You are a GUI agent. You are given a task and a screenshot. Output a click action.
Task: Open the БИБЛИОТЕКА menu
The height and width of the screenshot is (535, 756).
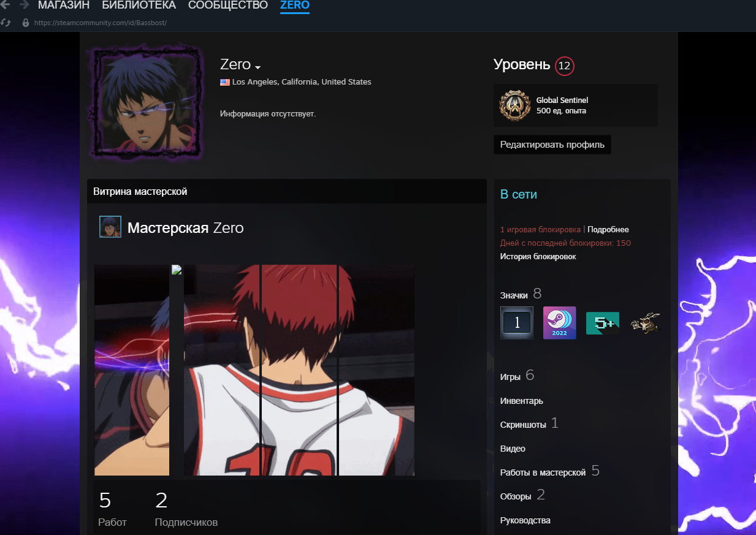(139, 6)
